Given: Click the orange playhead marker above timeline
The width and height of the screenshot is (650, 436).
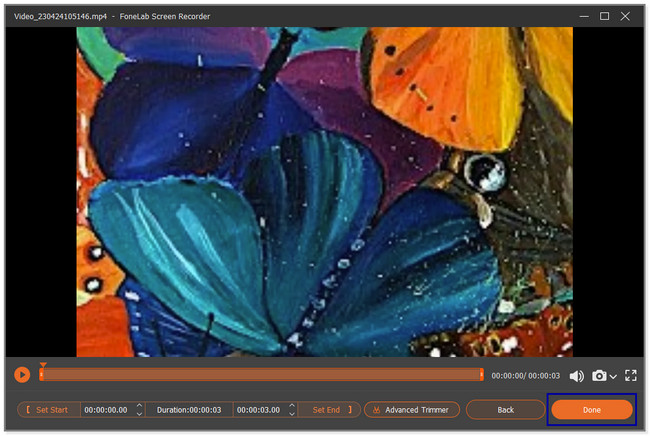Looking at the screenshot, I should click(x=43, y=365).
